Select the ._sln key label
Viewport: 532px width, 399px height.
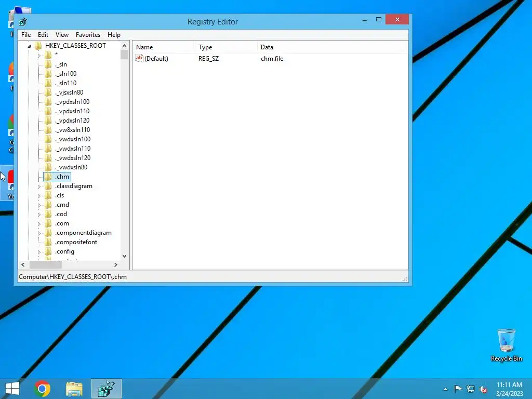61,64
